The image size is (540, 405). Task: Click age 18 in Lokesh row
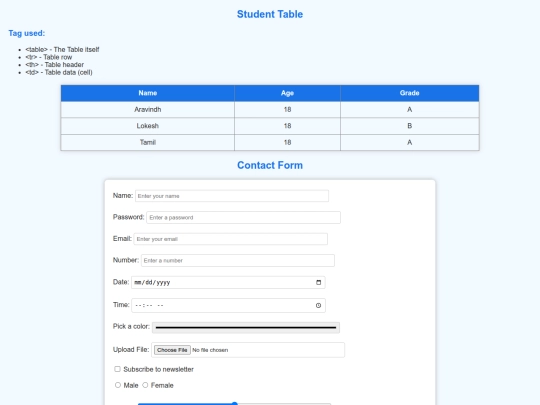click(288, 126)
